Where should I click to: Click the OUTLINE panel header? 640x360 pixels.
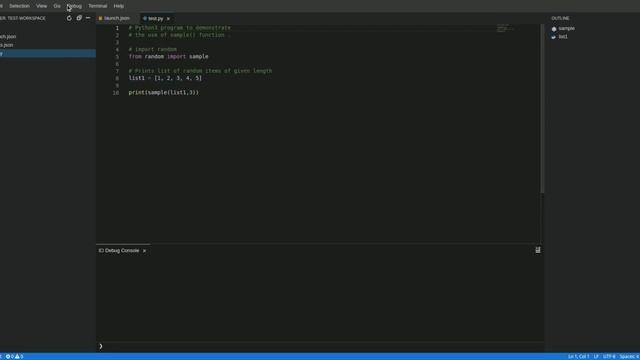pyautogui.click(x=560, y=18)
